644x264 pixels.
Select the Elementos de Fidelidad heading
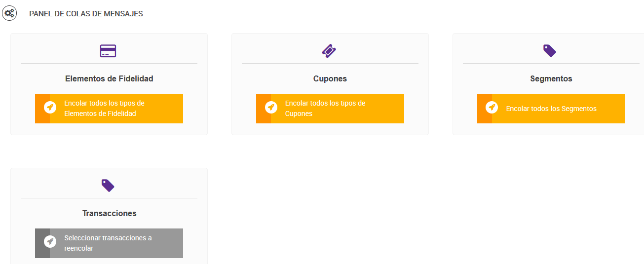tap(109, 78)
